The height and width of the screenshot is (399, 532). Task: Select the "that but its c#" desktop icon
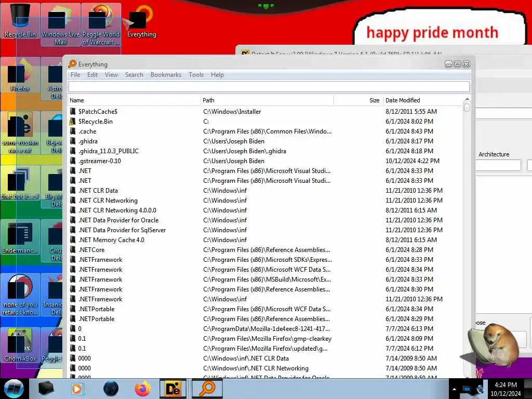(x=20, y=183)
